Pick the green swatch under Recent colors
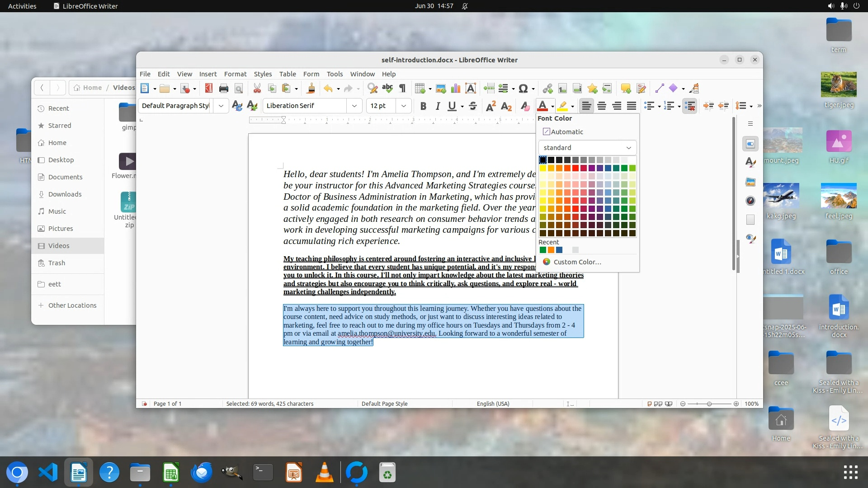This screenshot has height=488, width=868. (542, 250)
